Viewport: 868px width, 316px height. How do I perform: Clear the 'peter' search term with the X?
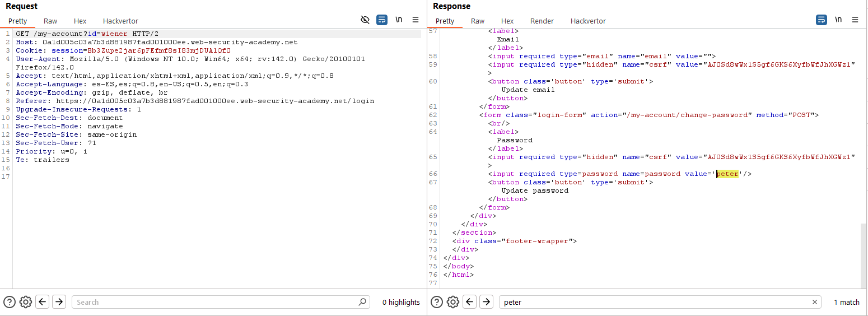pos(814,302)
